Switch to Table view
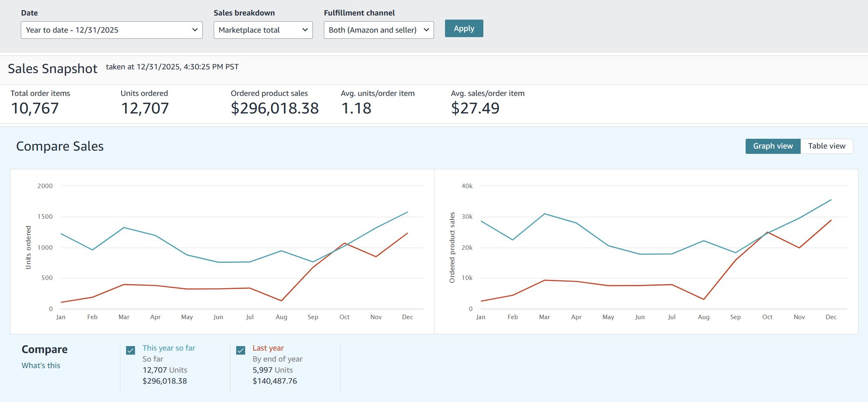 tap(827, 146)
